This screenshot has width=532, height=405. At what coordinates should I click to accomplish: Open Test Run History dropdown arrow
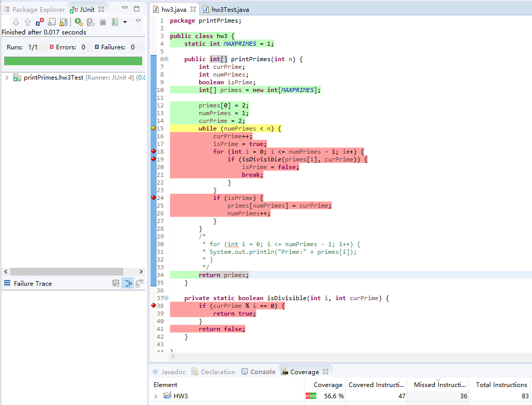coord(125,22)
